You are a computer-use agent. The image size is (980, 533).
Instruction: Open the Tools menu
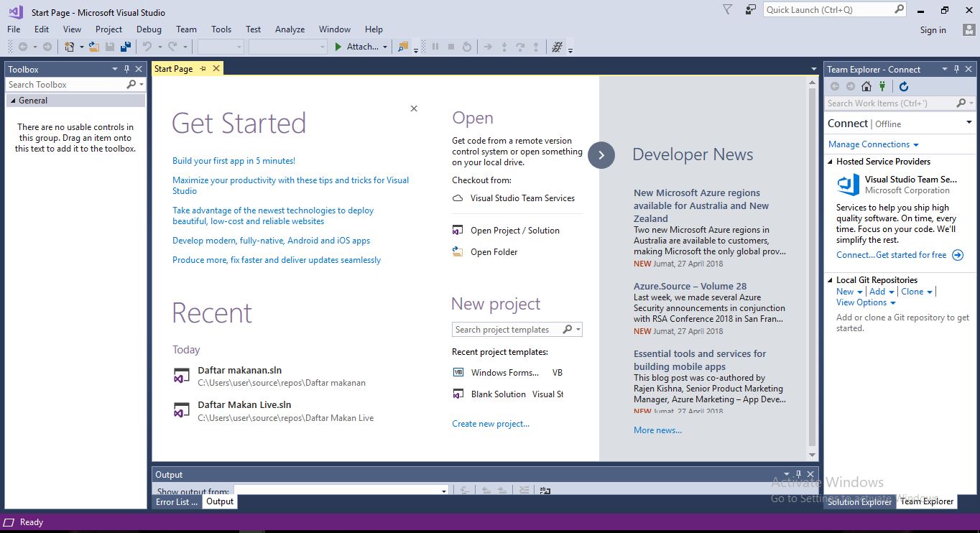coord(221,29)
